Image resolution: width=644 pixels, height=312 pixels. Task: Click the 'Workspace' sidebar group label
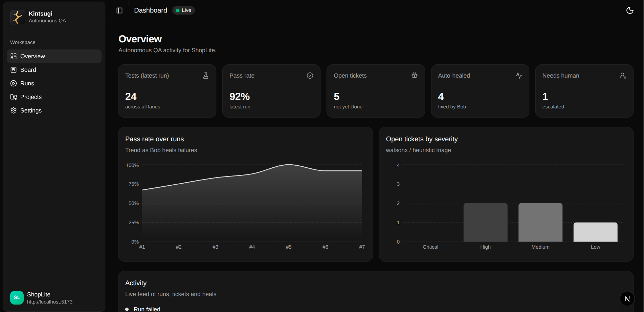[x=23, y=42]
